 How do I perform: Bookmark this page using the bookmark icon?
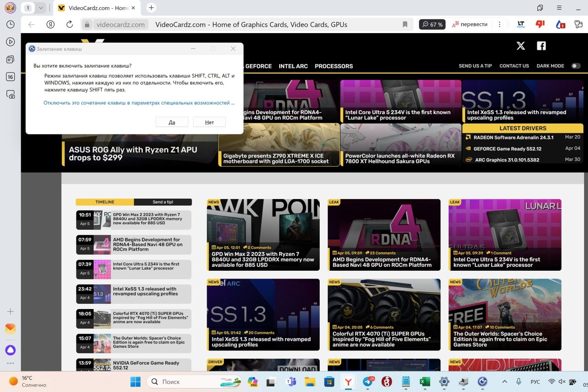tap(405, 25)
